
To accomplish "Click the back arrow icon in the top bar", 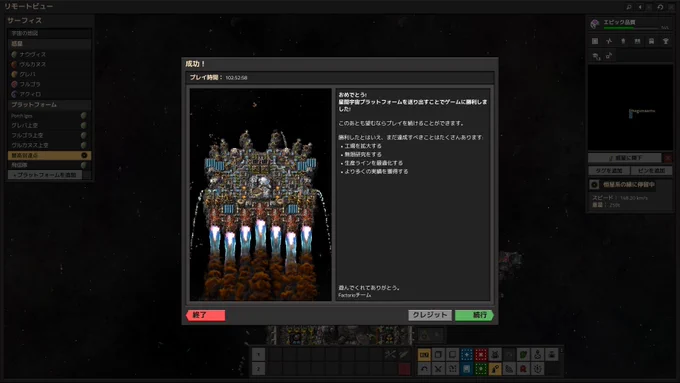I will coord(640,7).
